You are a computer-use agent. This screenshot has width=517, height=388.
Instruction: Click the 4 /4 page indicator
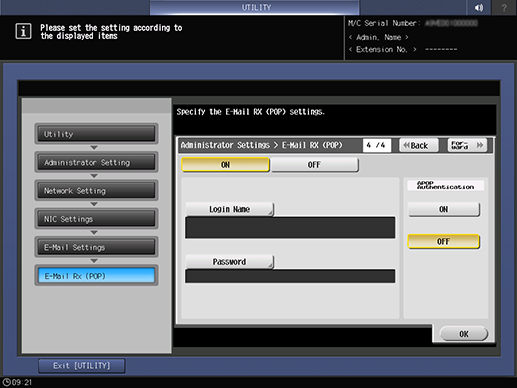[376, 145]
